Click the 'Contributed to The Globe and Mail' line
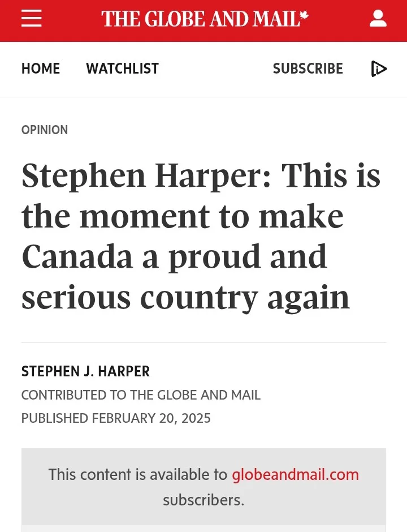The width and height of the screenshot is (407, 532). 141,395
